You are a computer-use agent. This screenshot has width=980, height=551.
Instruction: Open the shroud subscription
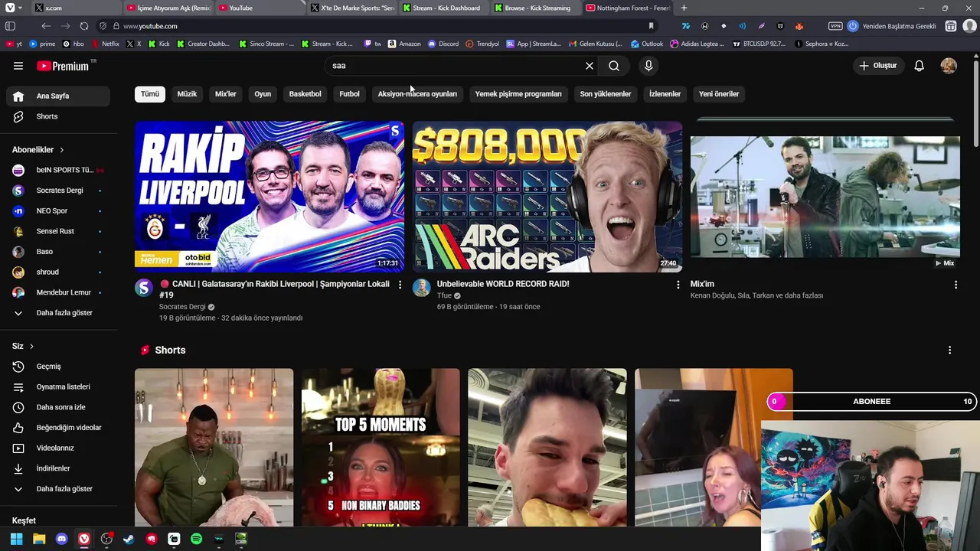tap(58, 272)
